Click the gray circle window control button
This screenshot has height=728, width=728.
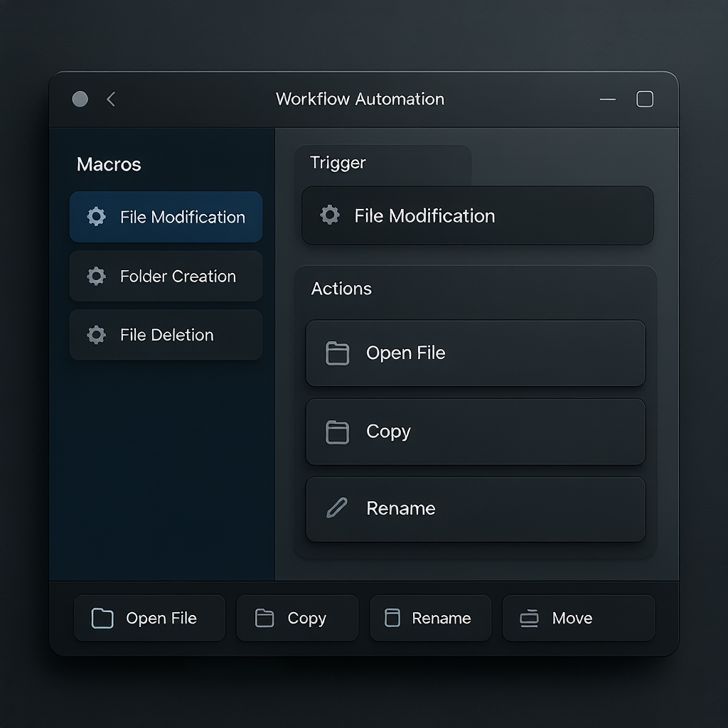(80, 99)
